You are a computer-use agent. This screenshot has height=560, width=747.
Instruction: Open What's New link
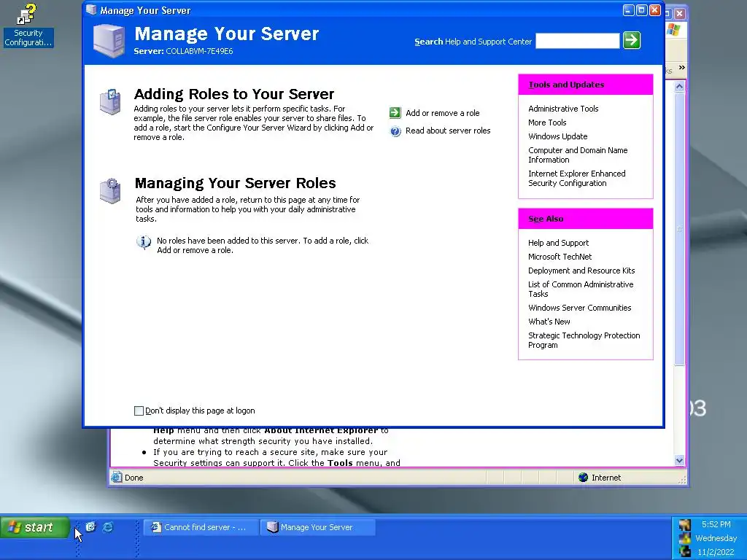(x=549, y=322)
